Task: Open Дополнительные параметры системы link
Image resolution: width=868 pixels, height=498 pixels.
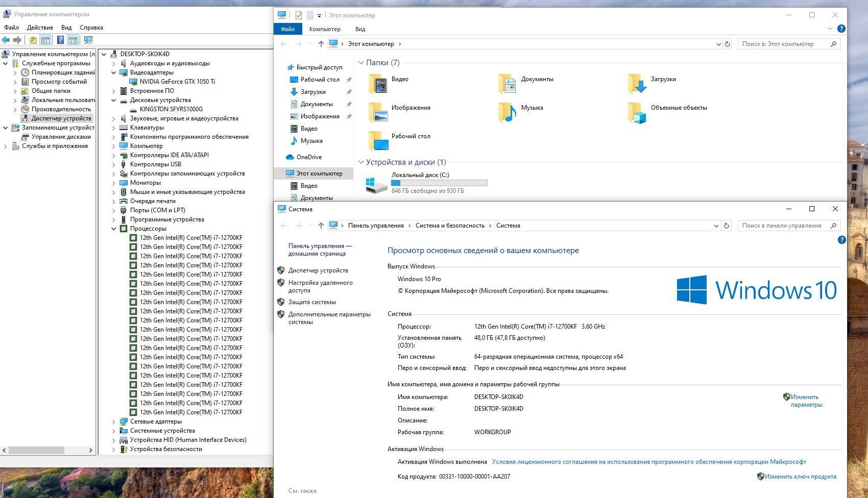Action: click(329, 318)
